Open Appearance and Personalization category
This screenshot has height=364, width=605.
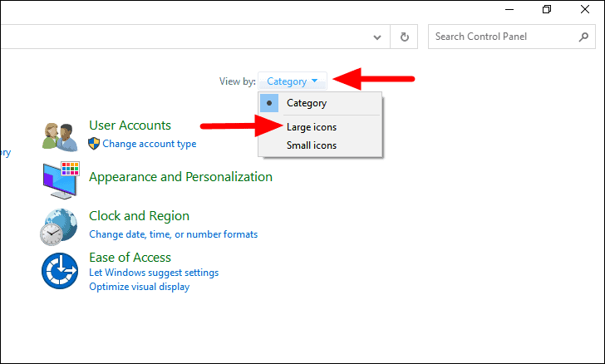tap(180, 177)
